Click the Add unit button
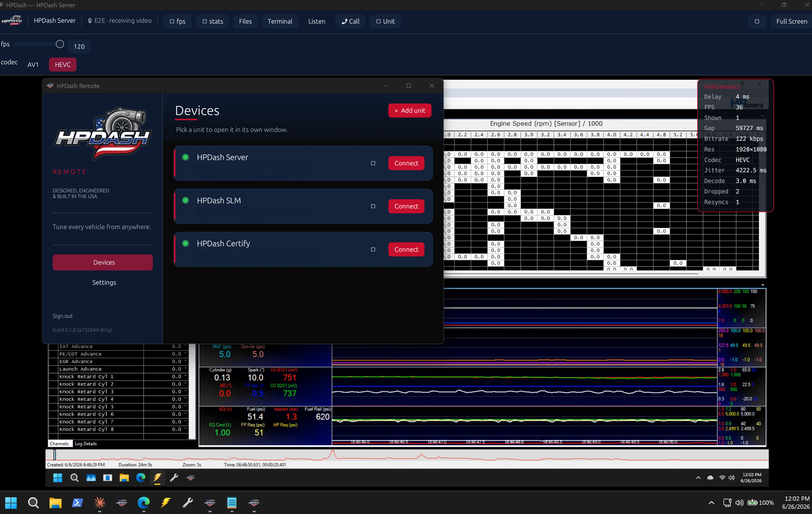The height and width of the screenshot is (514, 812). coord(410,110)
